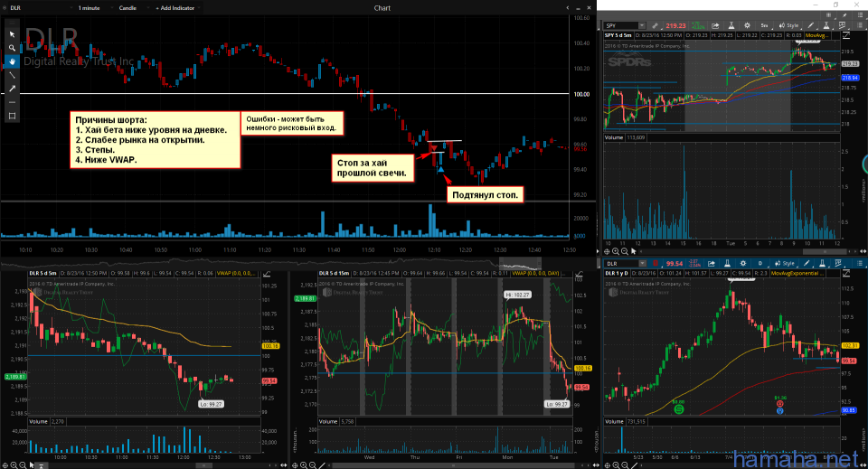Click the VWAP label in DLR 5m chart header
Screen dimensions: 868x469
(x=236, y=273)
